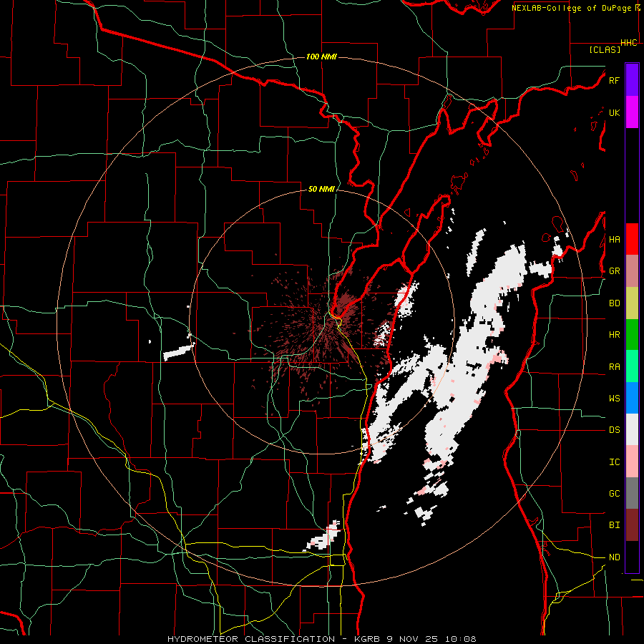Select the GR dusty-pink legend swatch
644x644 pixels.
[632, 271]
